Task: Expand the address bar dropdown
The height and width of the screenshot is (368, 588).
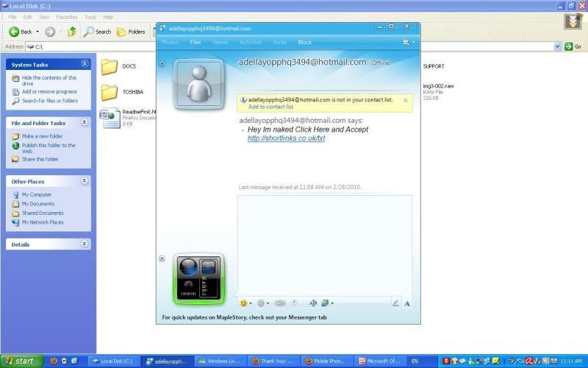Action: point(557,46)
